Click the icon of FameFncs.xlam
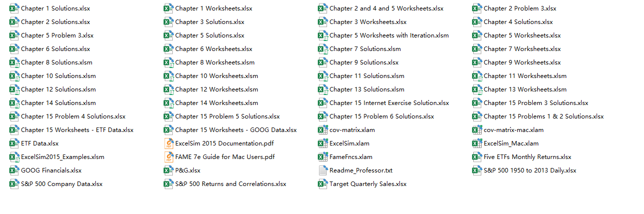 [322, 157]
